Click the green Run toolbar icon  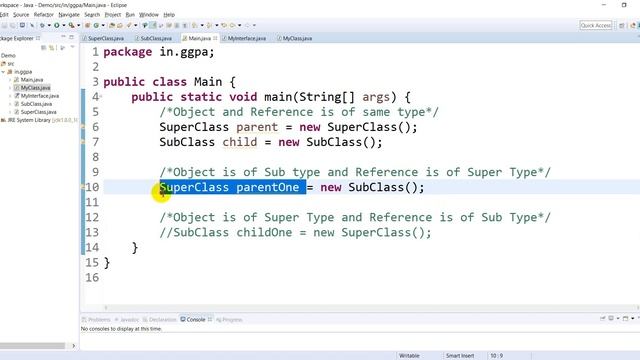[x=57, y=25]
